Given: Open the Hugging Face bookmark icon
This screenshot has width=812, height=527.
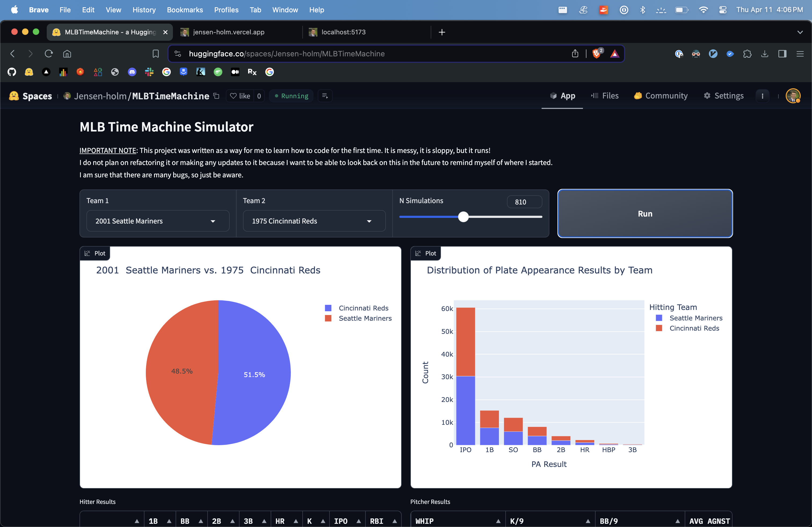Looking at the screenshot, I should 29,72.
